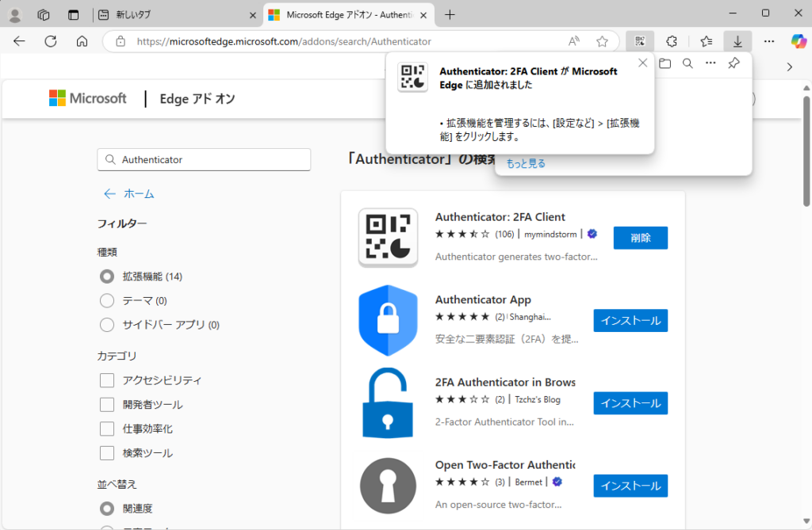Remove Authenticator: 2FA Client with 削除
Screen dimensions: 812x530
click(641, 238)
